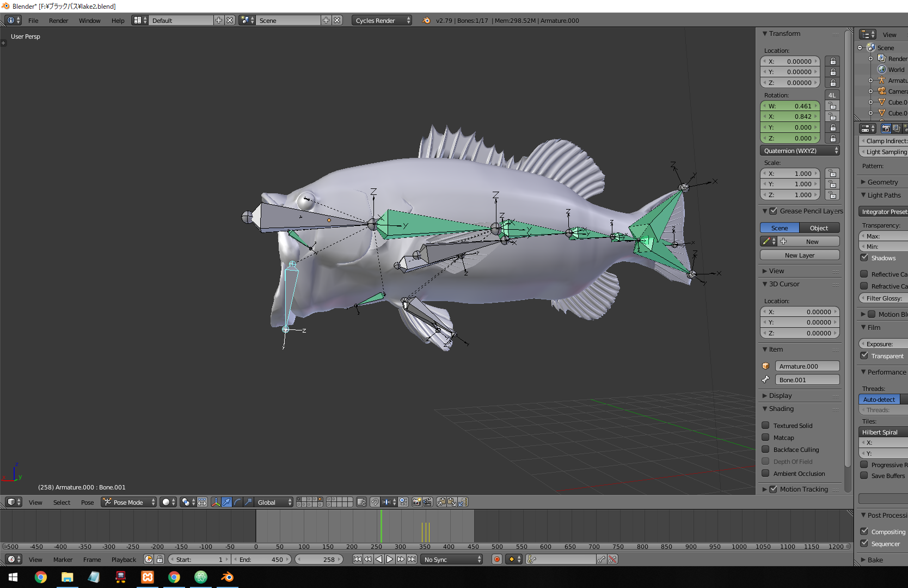Open the Pose menu in viewport header

pyautogui.click(x=87, y=502)
